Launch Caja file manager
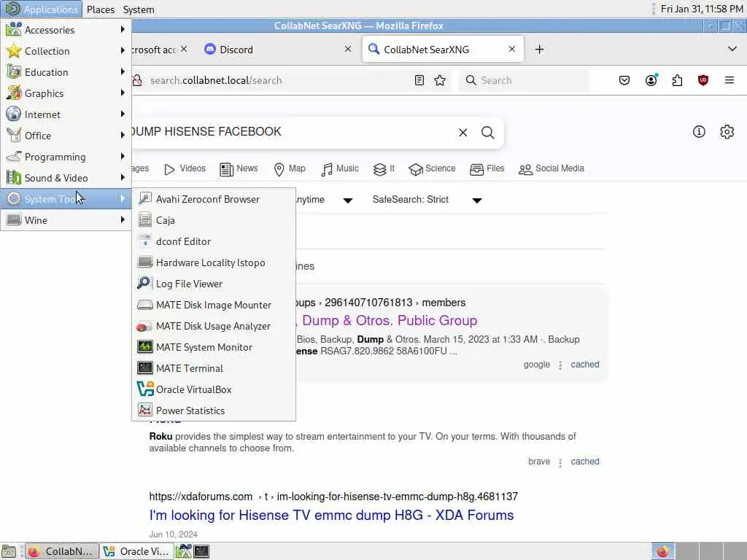The height and width of the screenshot is (560, 747). tap(214, 220)
